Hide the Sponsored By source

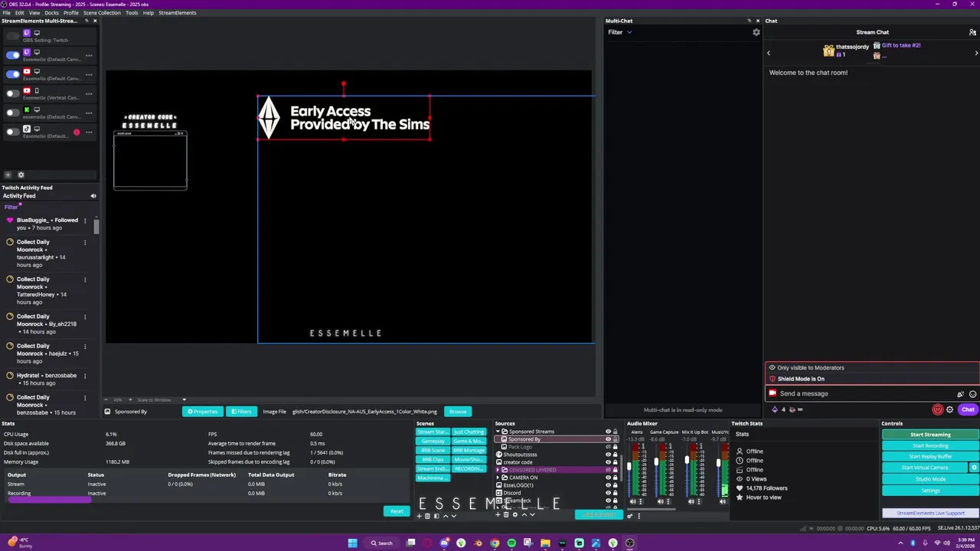point(609,439)
